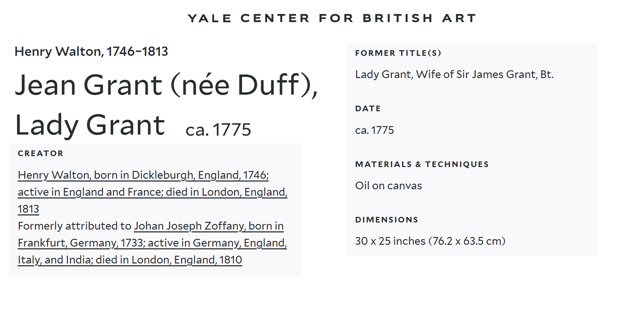
Task: Click the artist heading Henry Walton, 1746–1813
Action: (91, 52)
